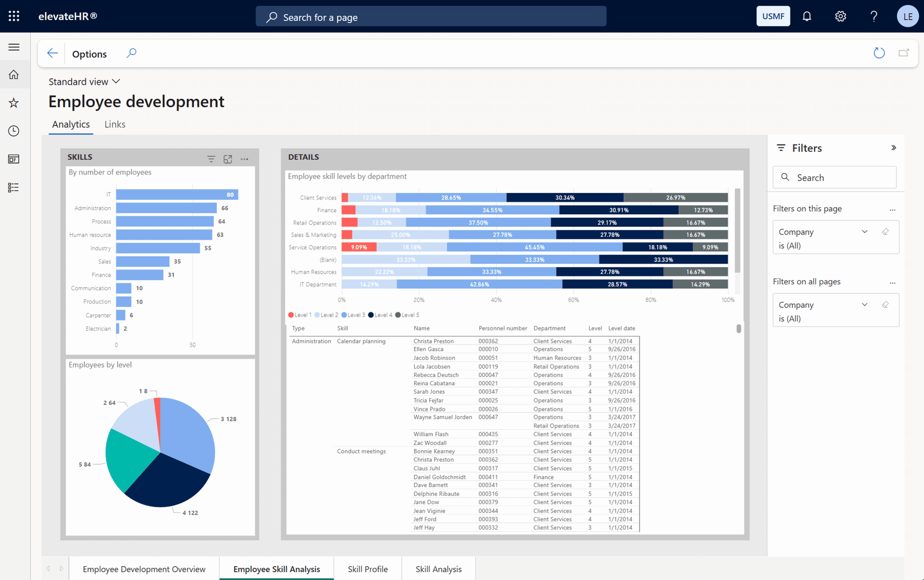Clear the Company filter on this page
This screenshot has width=924, height=580.
point(885,232)
